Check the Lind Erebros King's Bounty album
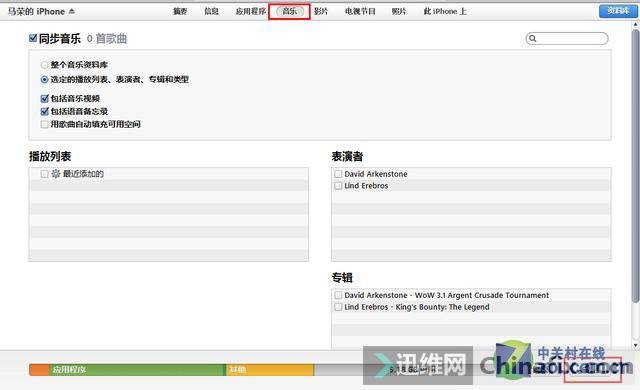Image resolution: width=640 pixels, height=390 pixels. coord(338,307)
